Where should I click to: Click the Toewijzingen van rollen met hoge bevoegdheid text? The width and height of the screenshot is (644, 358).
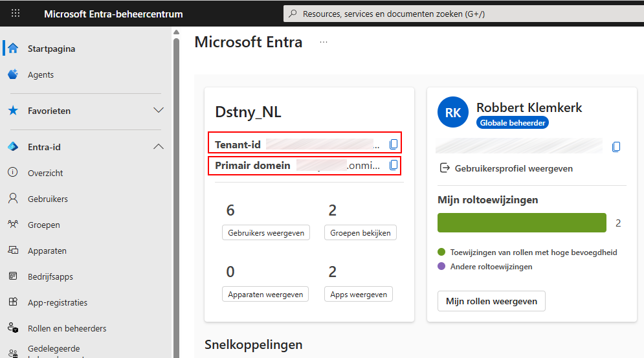pos(533,252)
